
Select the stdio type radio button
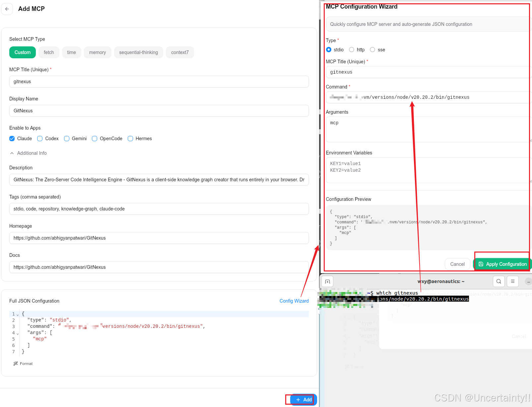(x=329, y=50)
